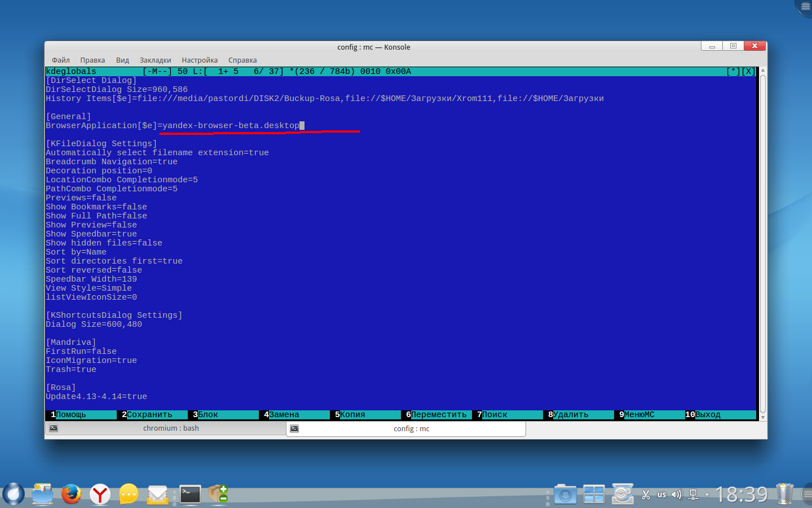This screenshot has height=508, width=812.
Task: Open the Справка menu
Action: pyautogui.click(x=242, y=60)
